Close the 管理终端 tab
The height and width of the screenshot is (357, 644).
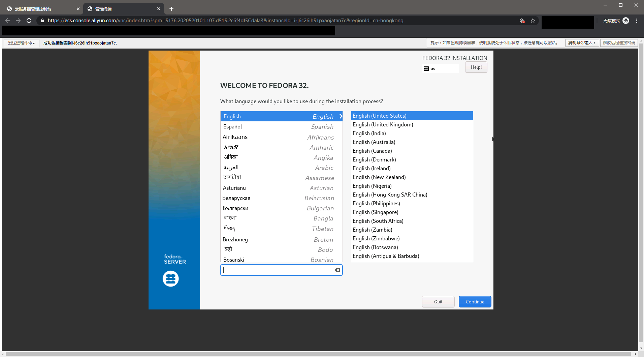coord(159,9)
